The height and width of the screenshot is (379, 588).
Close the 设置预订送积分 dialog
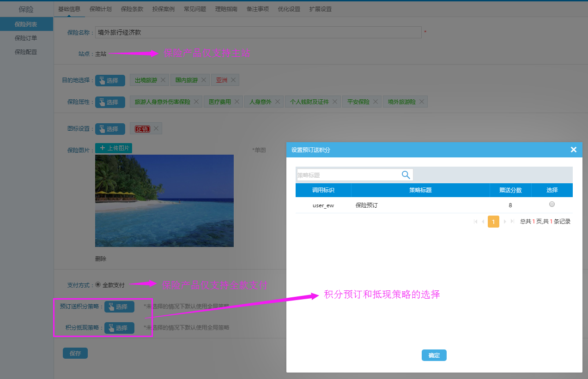tap(573, 150)
